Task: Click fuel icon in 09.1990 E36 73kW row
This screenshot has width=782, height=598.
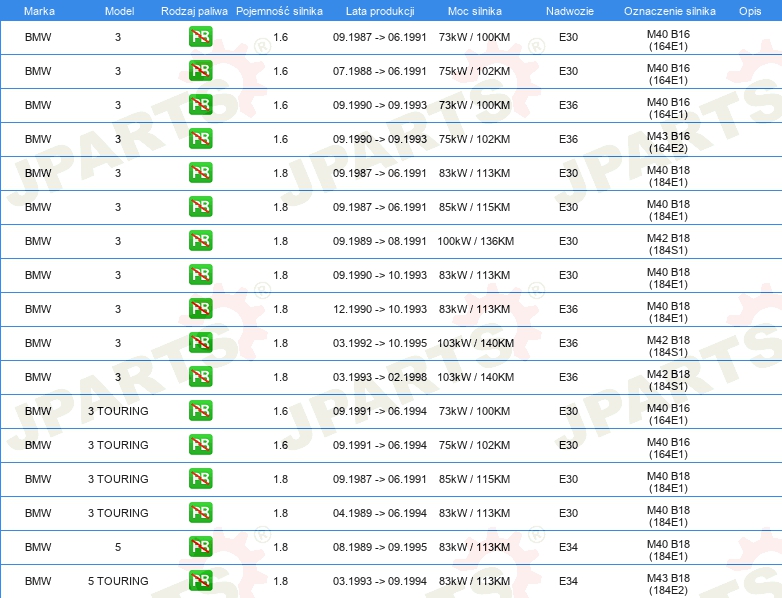Action: coord(200,105)
